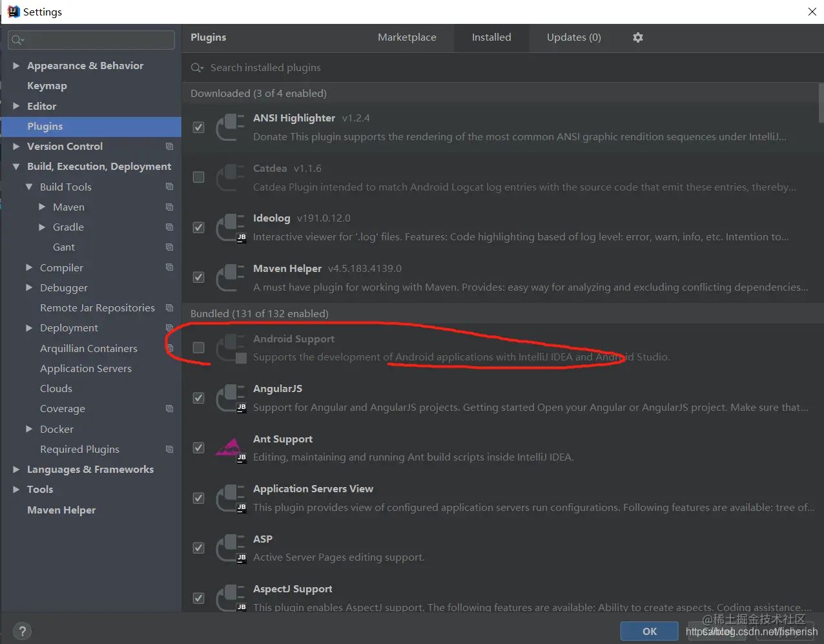824x644 pixels.
Task: Enable the Catdea plugin checkbox
Action: [199, 177]
